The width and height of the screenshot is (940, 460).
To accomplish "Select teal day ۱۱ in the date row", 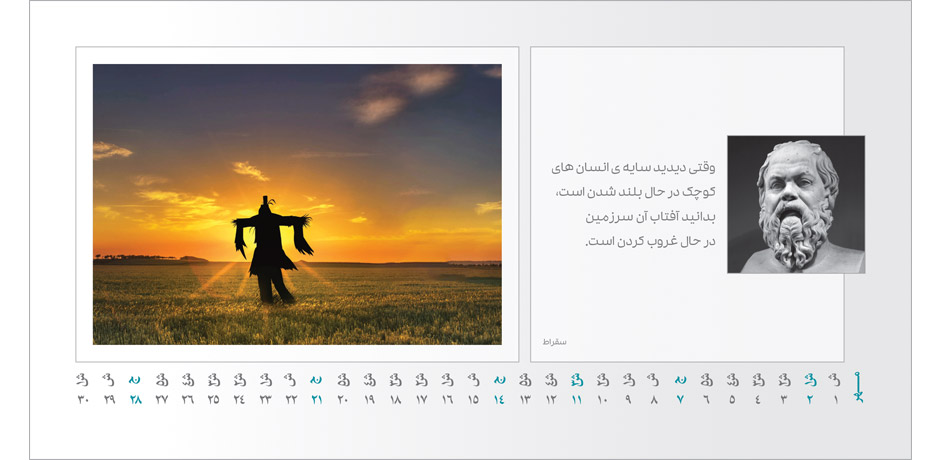I will [577, 400].
